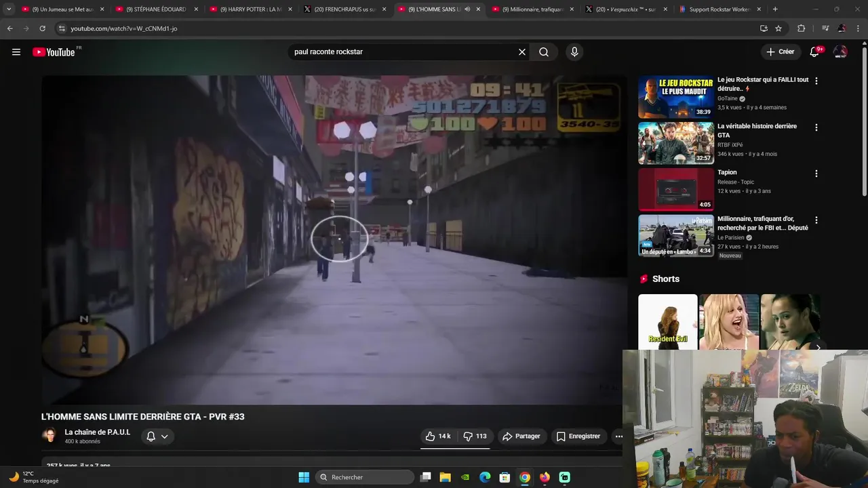Bookmark this page with star
This screenshot has height=488, width=868.
(778, 28)
